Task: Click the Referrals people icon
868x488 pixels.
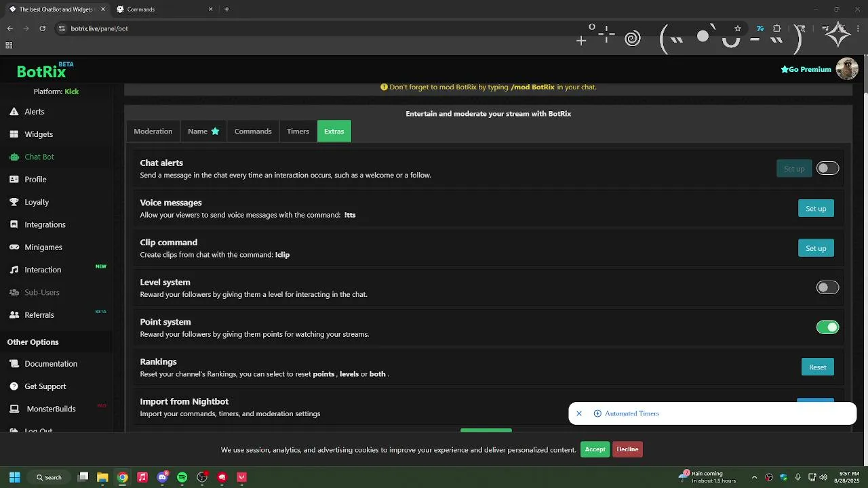Action: click(14, 315)
